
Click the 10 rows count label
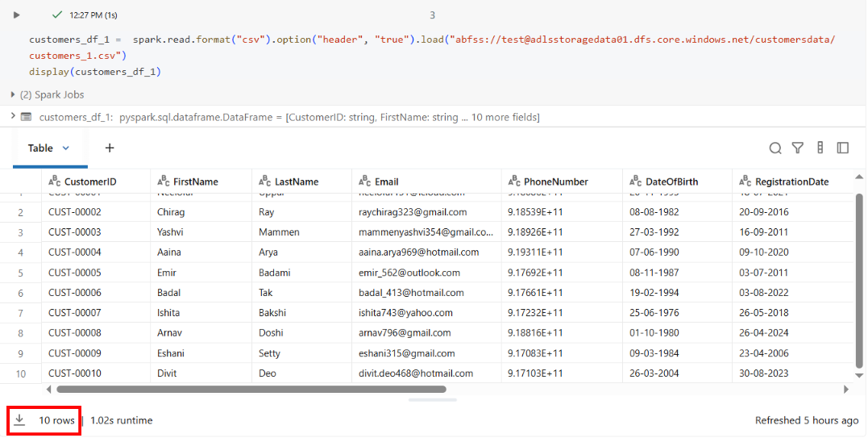point(56,420)
